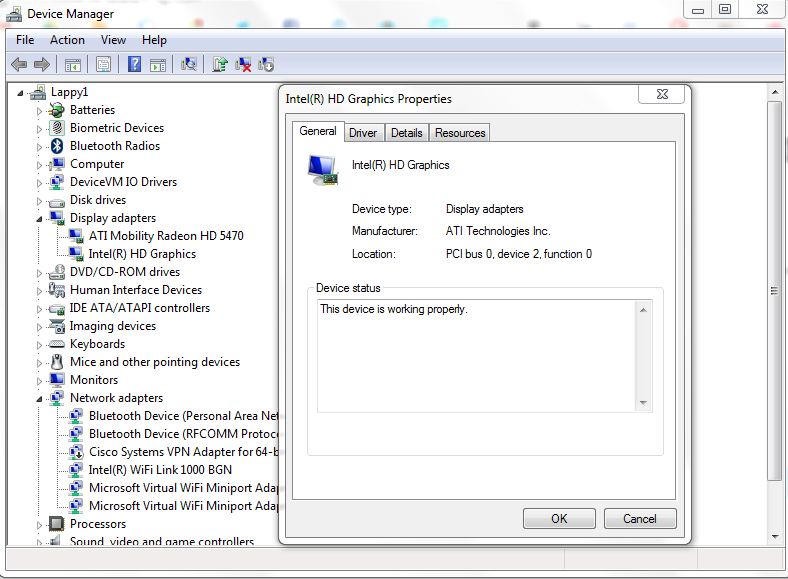Expand the IDE ATA/ATAPI controllers node
Screen dimensions: 788x579
point(39,309)
